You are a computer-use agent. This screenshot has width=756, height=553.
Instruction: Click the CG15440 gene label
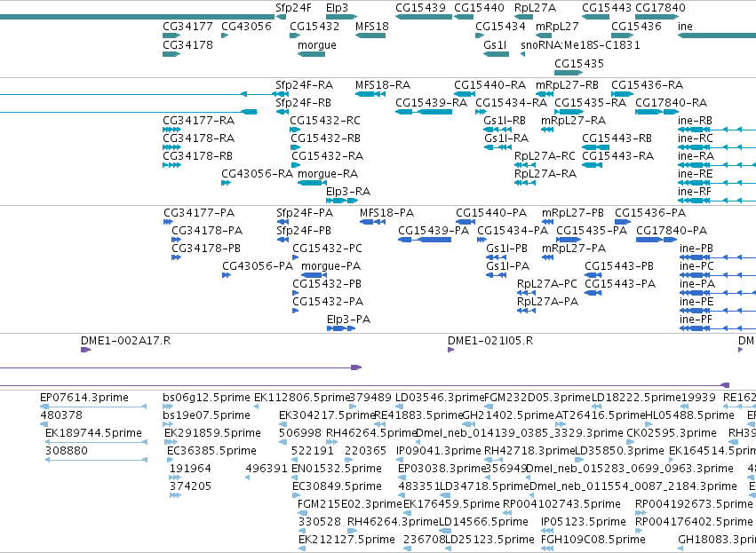pyautogui.click(x=479, y=8)
